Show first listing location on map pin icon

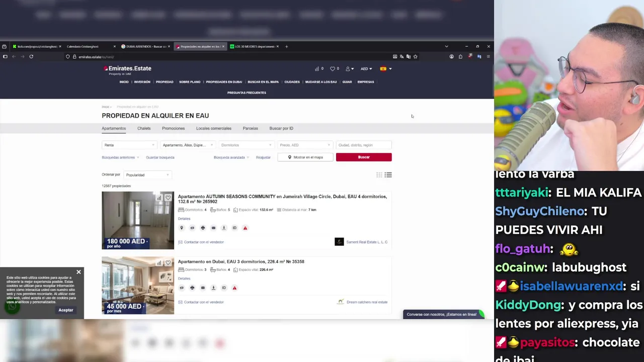(182, 228)
